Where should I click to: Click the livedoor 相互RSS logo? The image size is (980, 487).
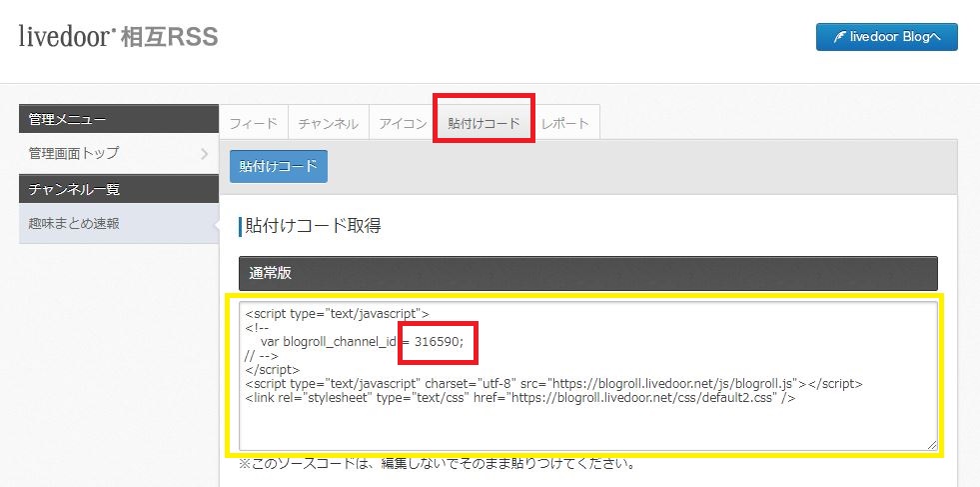pyautogui.click(x=118, y=36)
